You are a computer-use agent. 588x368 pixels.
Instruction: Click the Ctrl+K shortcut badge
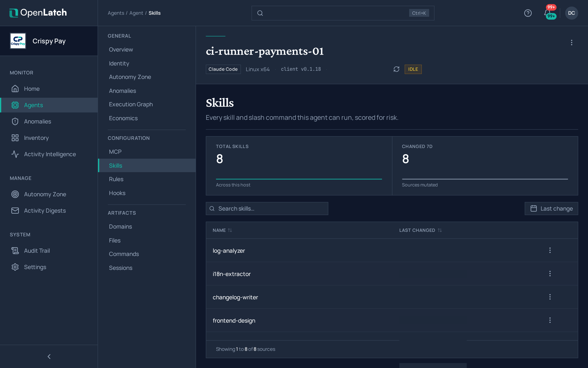pos(419,13)
